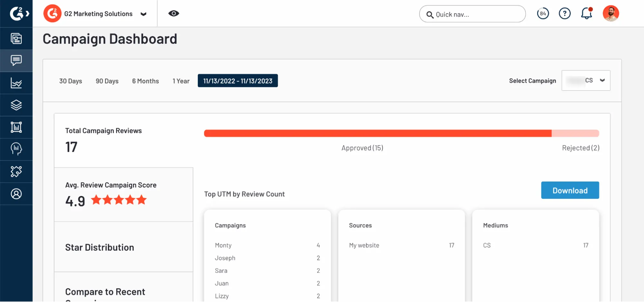Open the help question mark icon
This screenshot has width=644, height=302.
click(564, 13)
